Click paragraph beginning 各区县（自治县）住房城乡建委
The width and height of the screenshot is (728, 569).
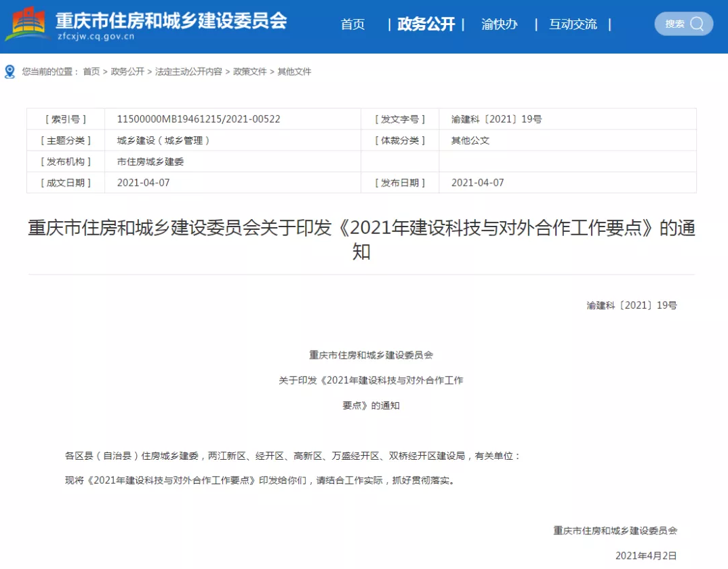[x=293, y=456]
